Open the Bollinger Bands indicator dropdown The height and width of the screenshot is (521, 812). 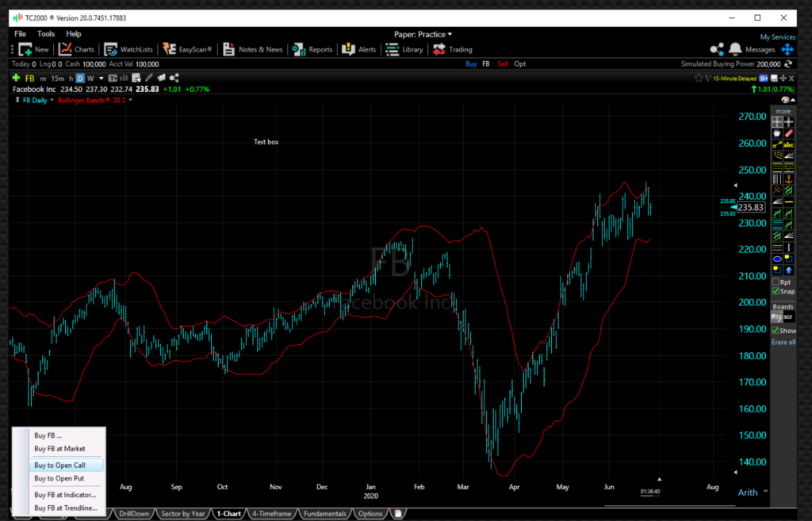131,100
